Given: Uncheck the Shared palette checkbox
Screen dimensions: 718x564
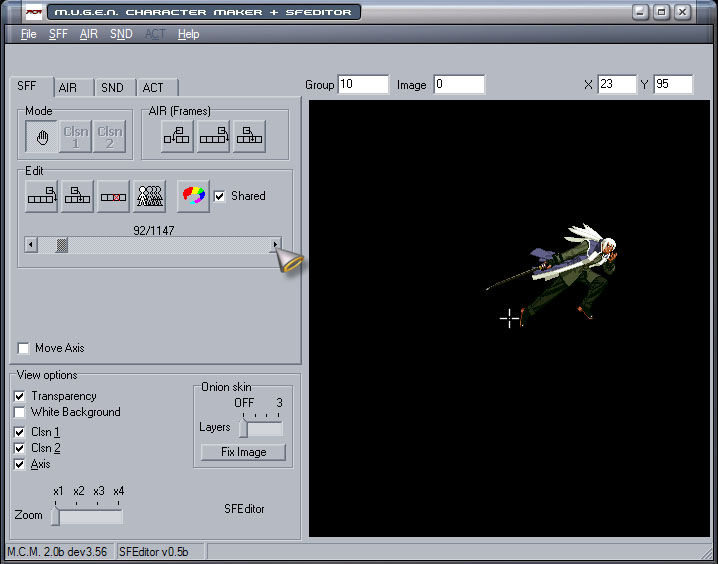Looking at the screenshot, I should (220, 196).
